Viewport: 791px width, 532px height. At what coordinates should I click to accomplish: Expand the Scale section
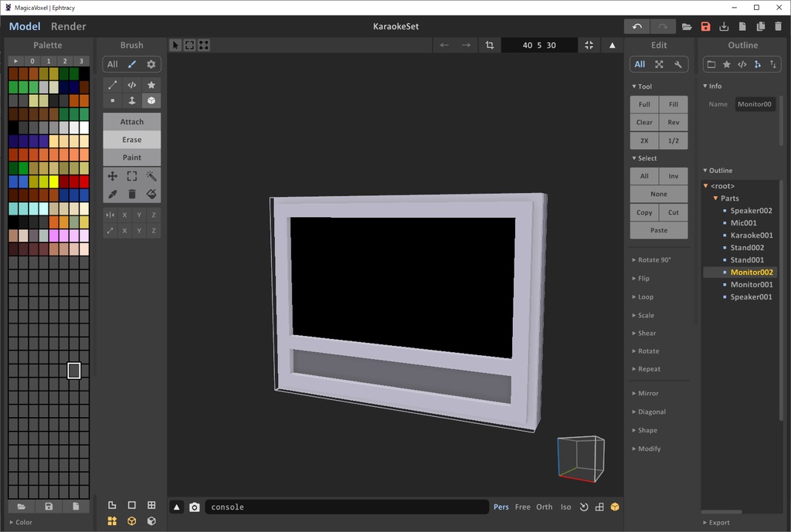pyautogui.click(x=643, y=315)
